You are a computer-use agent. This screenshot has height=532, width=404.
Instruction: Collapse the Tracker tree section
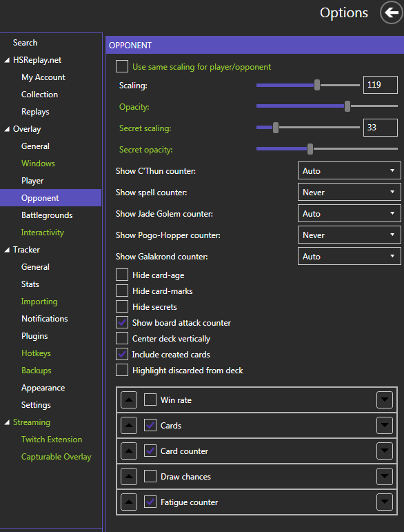click(7, 250)
